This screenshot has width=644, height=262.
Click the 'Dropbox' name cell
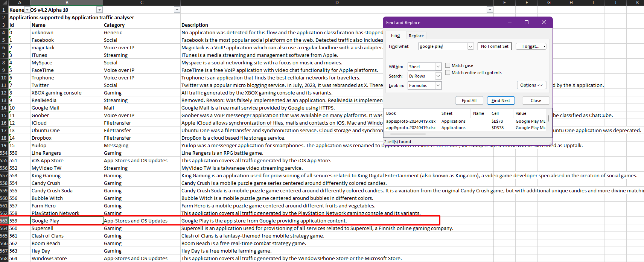(x=67, y=138)
